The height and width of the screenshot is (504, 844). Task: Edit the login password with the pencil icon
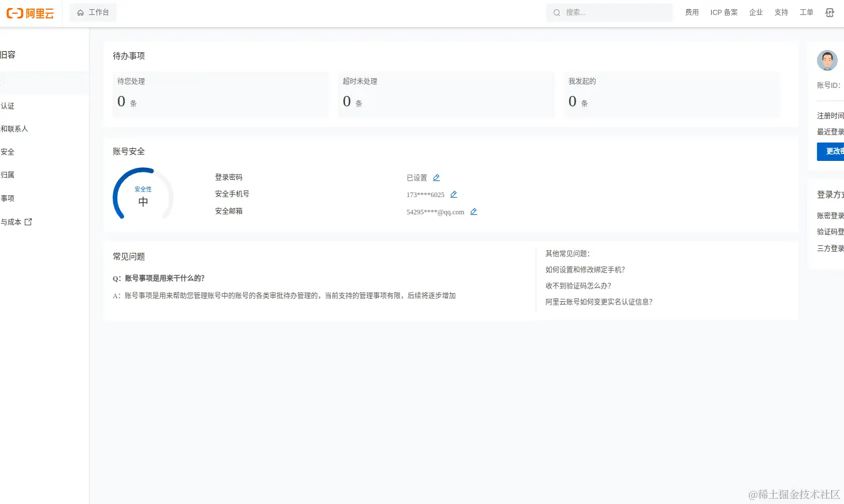436,178
